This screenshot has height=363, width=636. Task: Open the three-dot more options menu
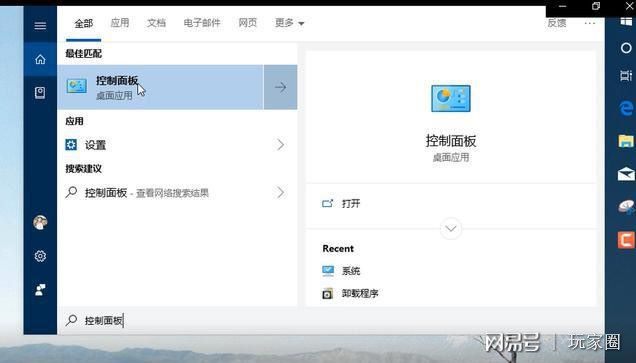click(590, 23)
